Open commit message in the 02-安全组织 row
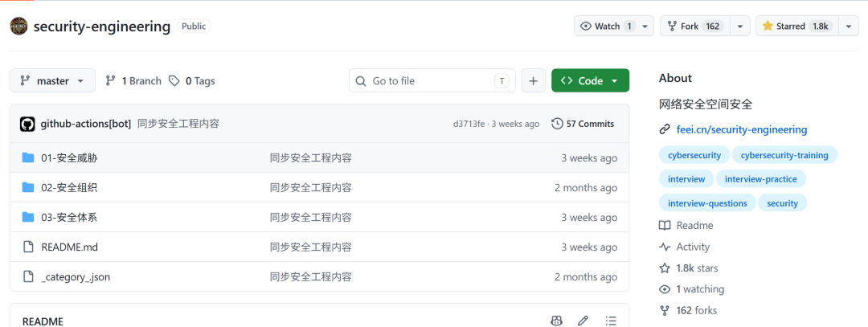Image resolution: width=868 pixels, height=327 pixels. click(x=310, y=187)
